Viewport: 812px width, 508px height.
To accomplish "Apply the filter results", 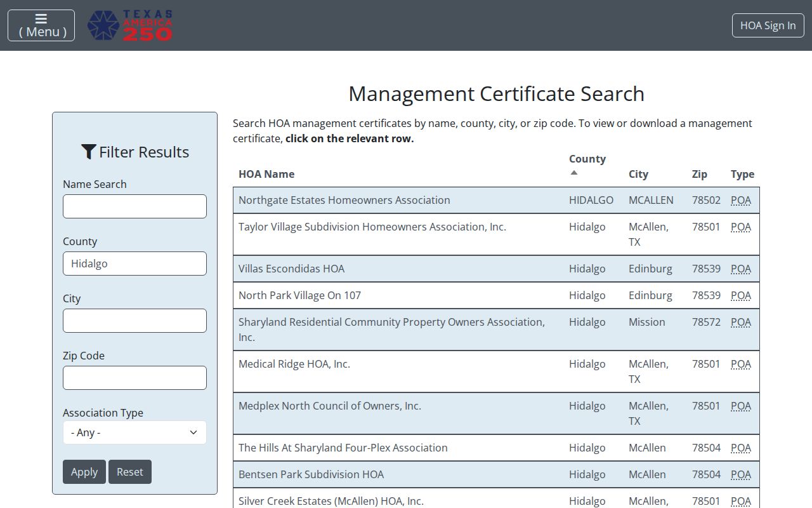I will [x=84, y=472].
